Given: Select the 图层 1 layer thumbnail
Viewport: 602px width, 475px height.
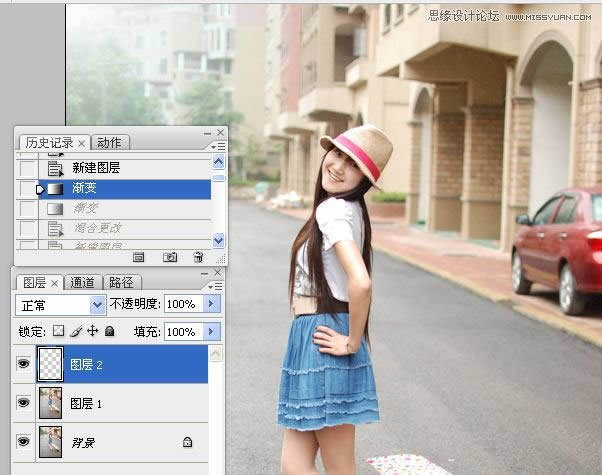Looking at the screenshot, I should 50,403.
